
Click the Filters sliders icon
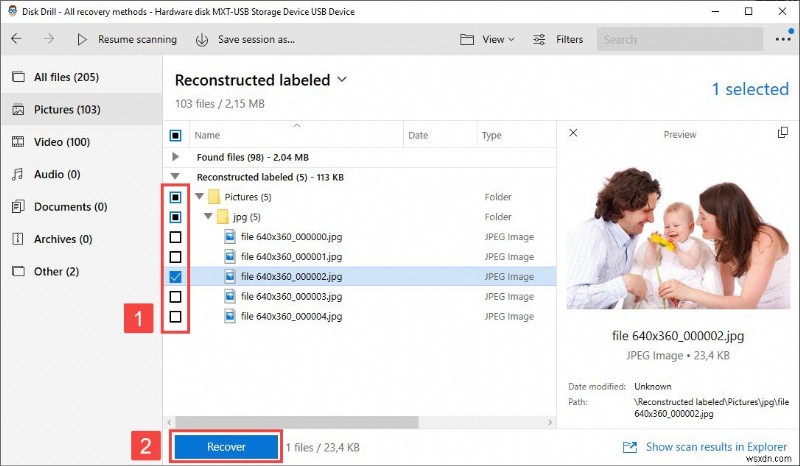539,39
